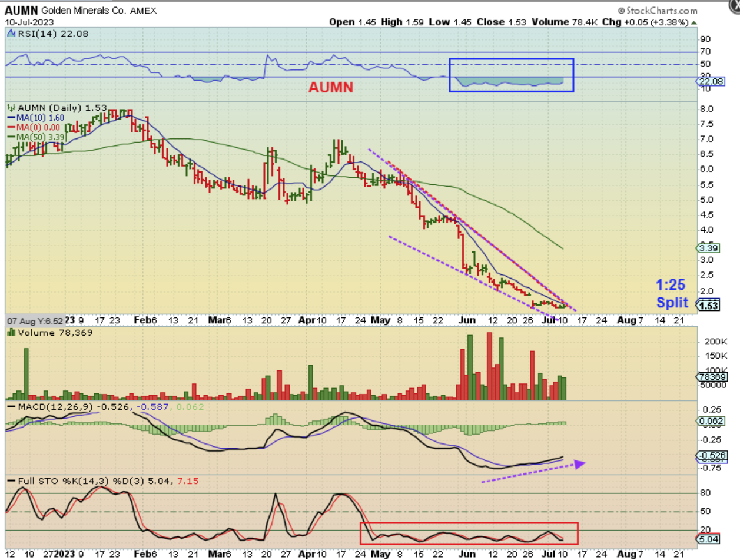The image size is (740, 560).
Task: Click the 2.5 price axis label
Action: [707, 275]
